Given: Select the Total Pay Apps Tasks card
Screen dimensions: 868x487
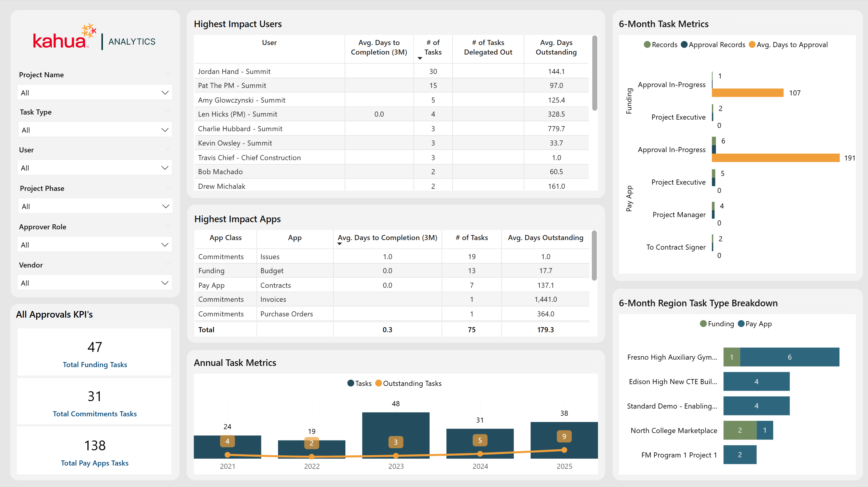Looking at the screenshot, I should point(95,451).
